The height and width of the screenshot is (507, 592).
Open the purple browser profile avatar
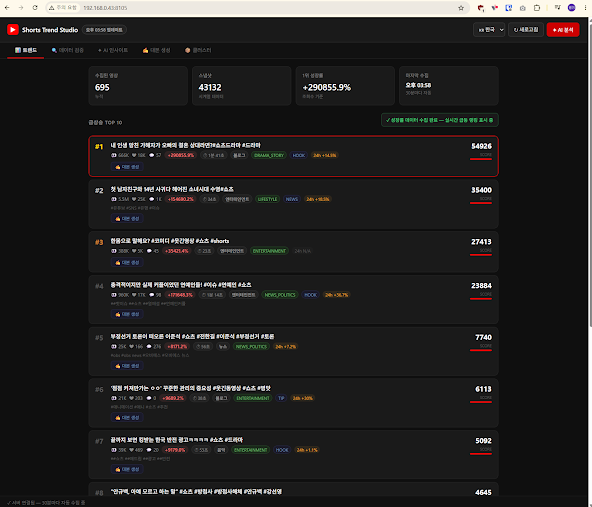coord(572,8)
